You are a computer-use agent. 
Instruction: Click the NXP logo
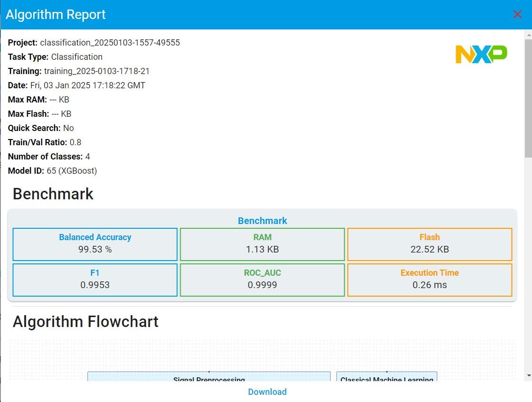pos(481,55)
